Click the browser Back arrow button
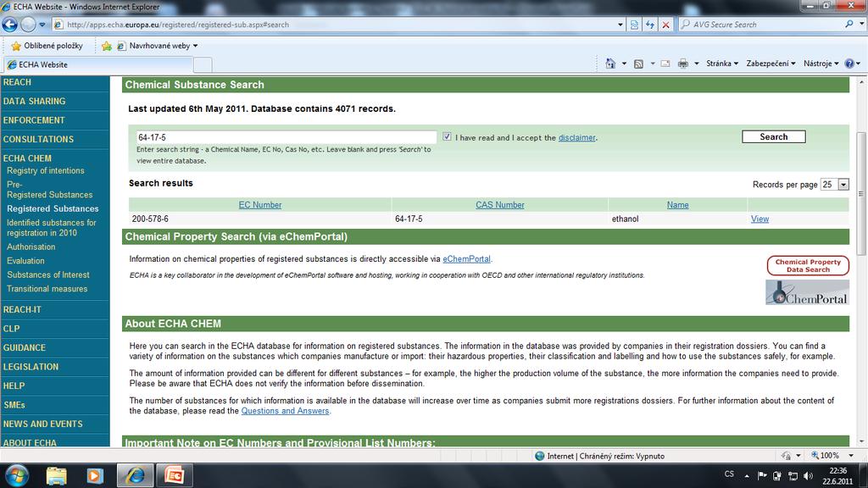 point(10,25)
